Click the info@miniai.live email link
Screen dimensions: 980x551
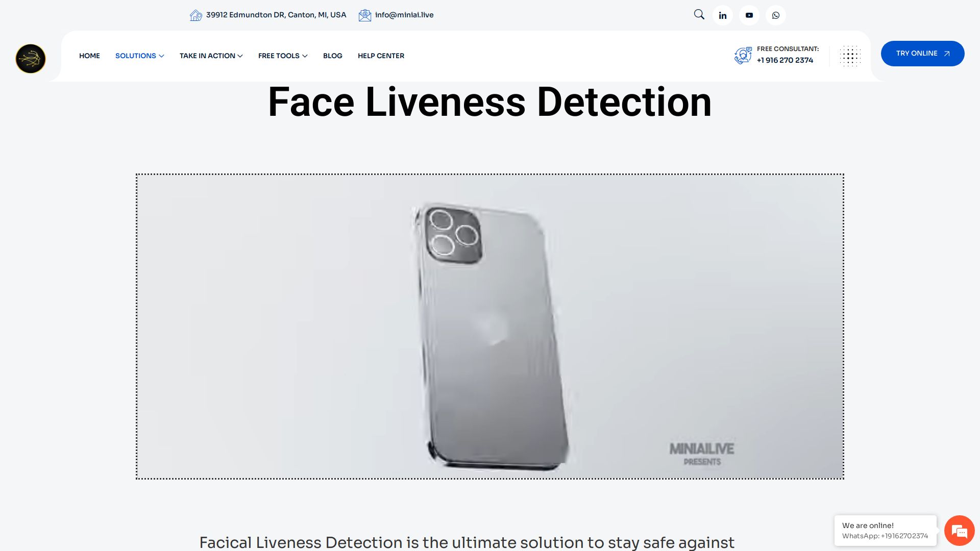coord(404,15)
